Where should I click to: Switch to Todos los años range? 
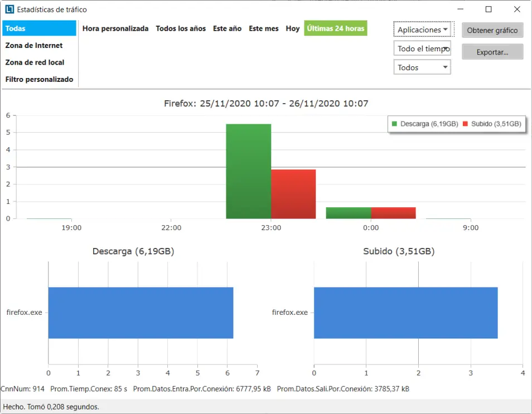tap(181, 28)
